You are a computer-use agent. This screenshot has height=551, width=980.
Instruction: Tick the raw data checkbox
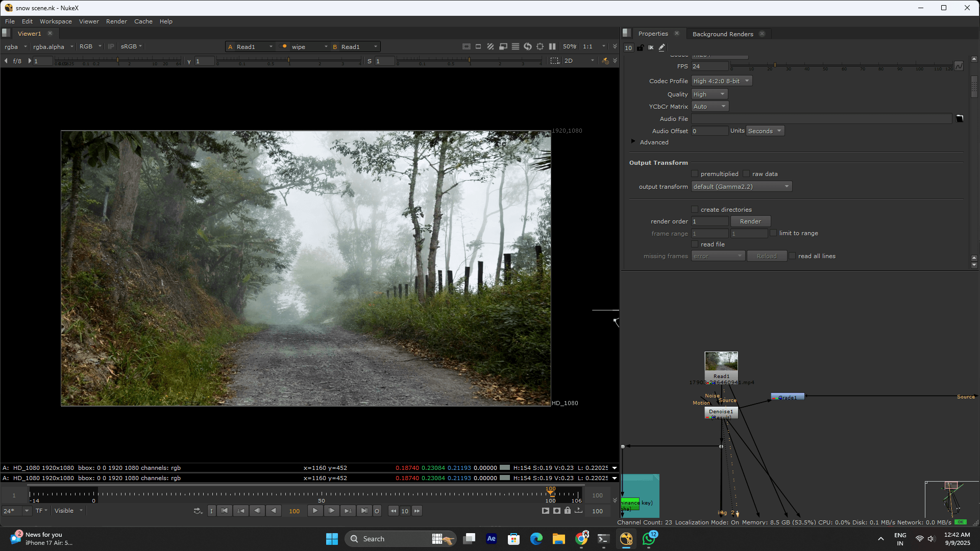tap(746, 174)
